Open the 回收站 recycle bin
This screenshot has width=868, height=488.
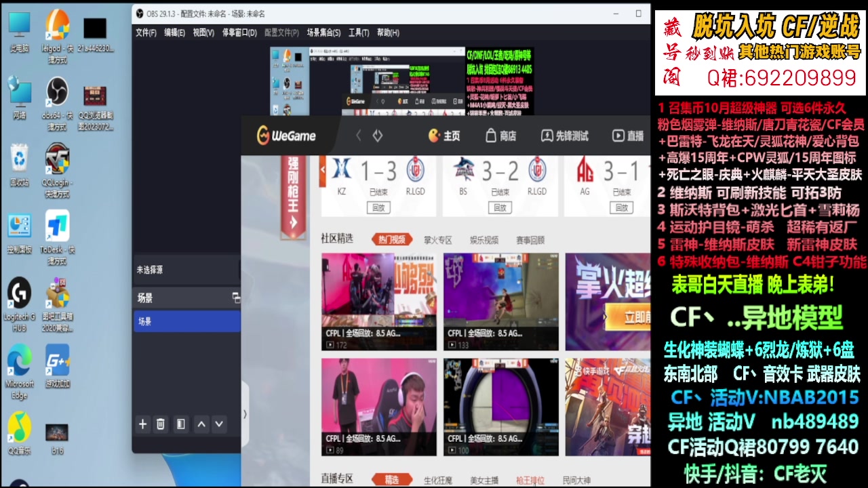click(x=19, y=166)
